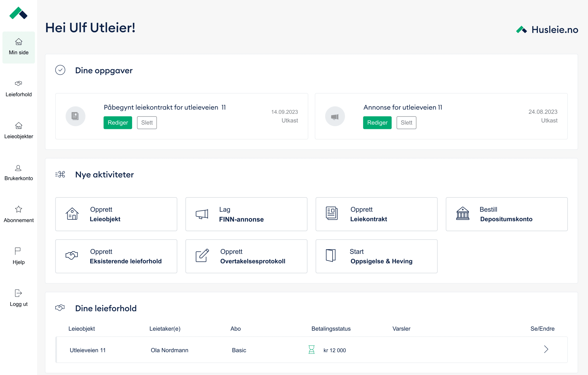Click the hourglass payment status icon
This screenshot has height=375, width=588.
[x=311, y=350]
